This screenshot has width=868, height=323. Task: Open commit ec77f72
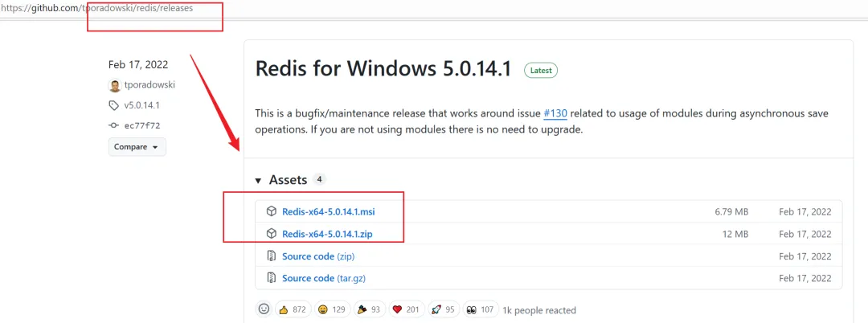141,125
